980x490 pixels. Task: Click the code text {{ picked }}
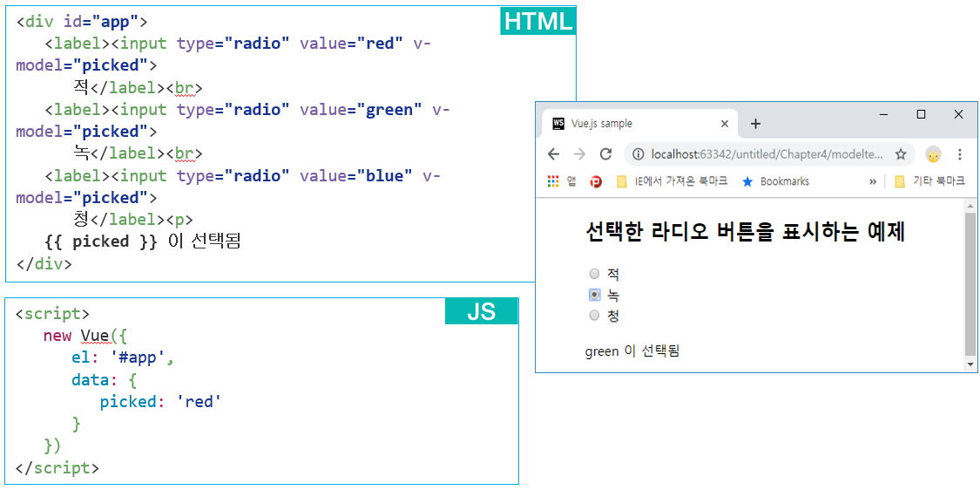tap(101, 242)
